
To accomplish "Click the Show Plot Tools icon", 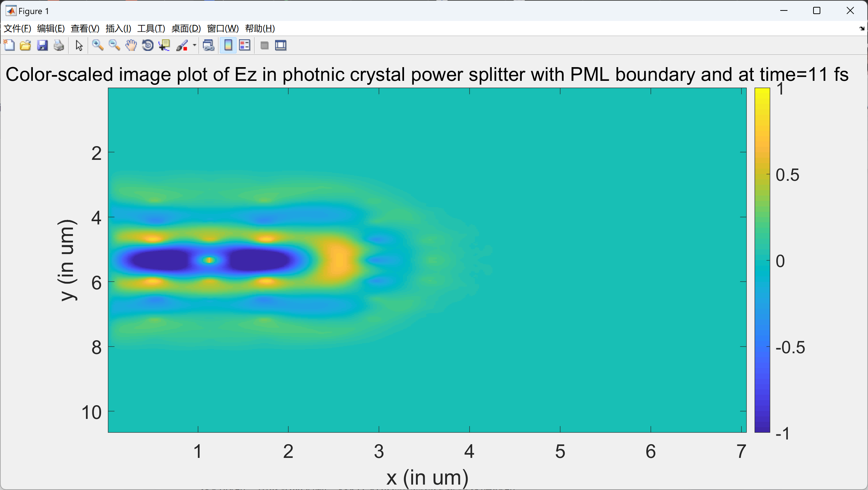I will tap(281, 45).
